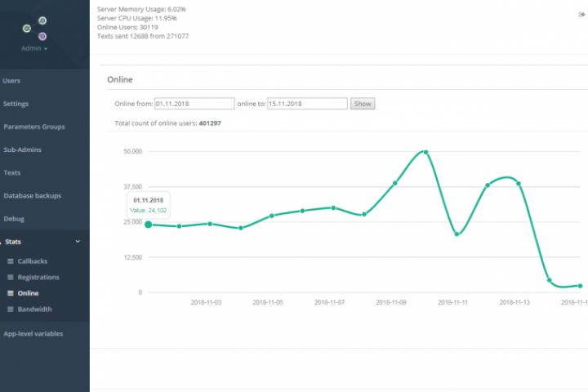The width and height of the screenshot is (588, 392).
Task: Click the list icon beside Callbacks
Action: click(x=11, y=261)
